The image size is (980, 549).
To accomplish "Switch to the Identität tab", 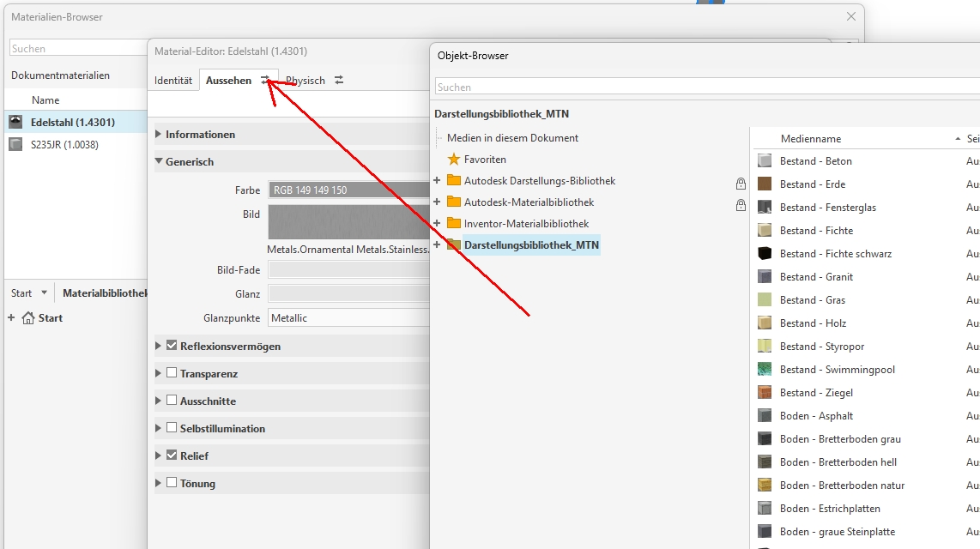I will point(173,80).
